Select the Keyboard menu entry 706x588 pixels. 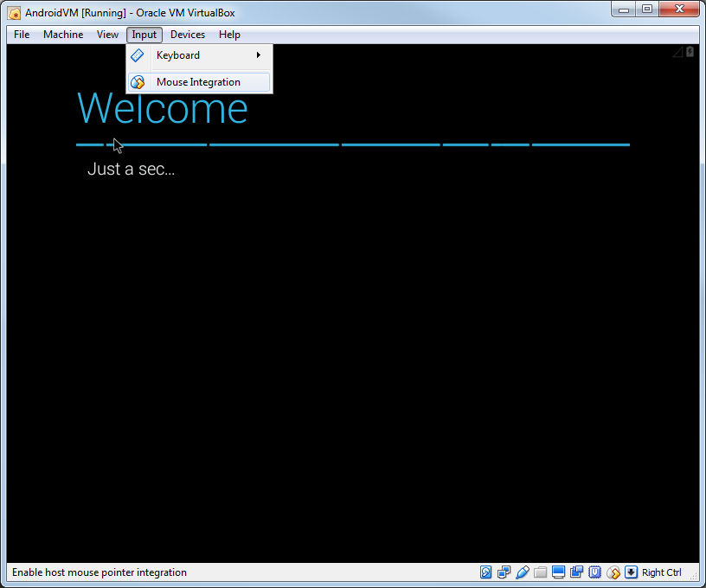200,55
